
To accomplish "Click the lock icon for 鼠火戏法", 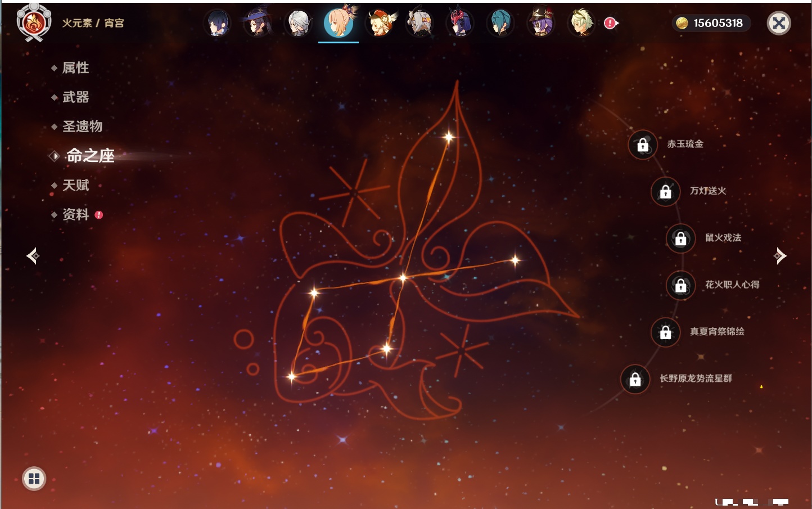I will click(681, 238).
